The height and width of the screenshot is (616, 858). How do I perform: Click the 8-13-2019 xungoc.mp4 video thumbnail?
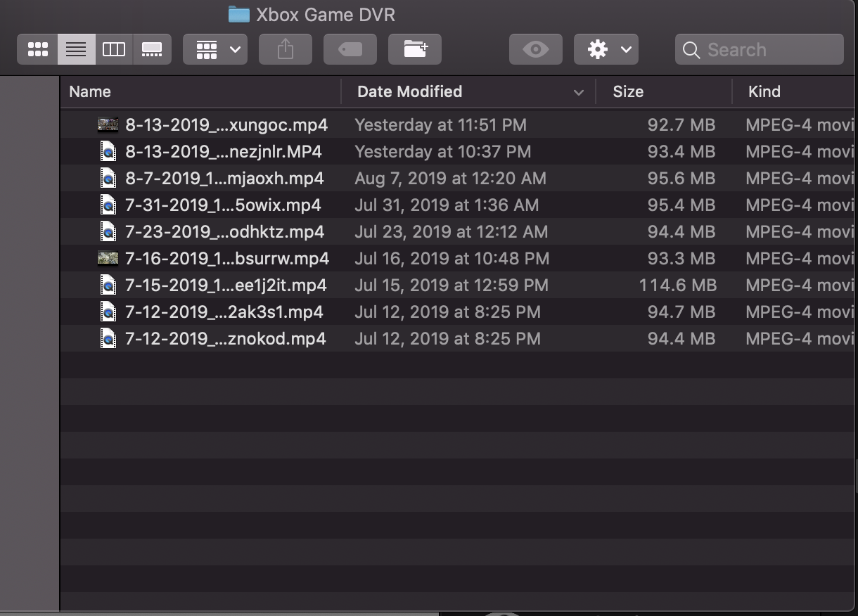(108, 124)
